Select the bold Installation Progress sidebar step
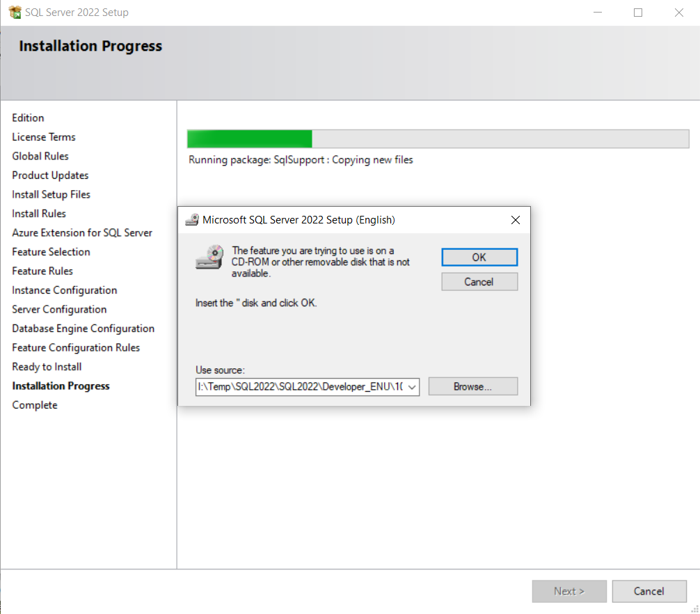Screen dimensions: 700x614 pyautogui.click(x=61, y=386)
